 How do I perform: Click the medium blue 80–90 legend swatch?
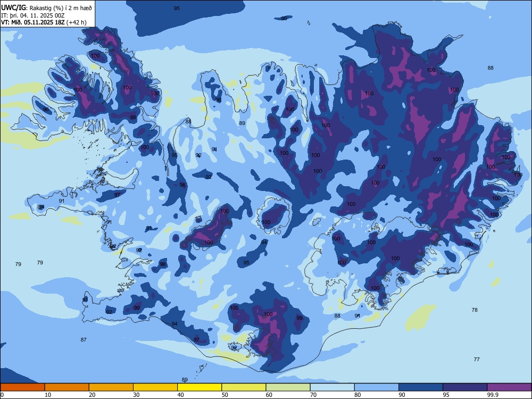tap(377, 387)
